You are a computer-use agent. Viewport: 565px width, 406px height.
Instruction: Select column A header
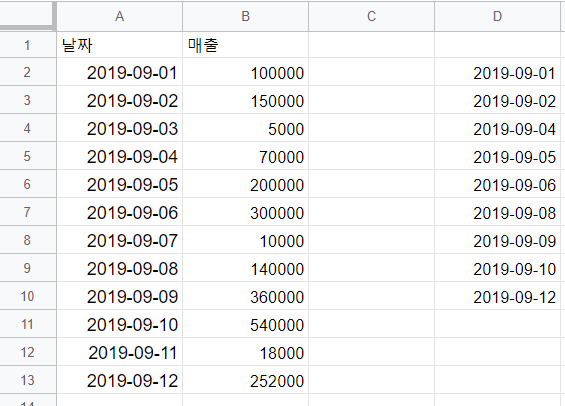click(120, 16)
